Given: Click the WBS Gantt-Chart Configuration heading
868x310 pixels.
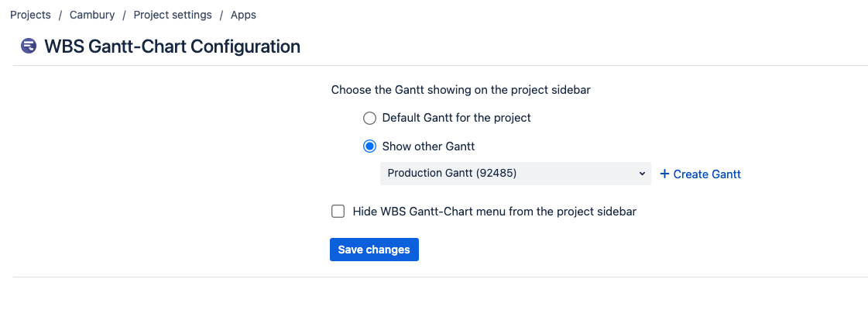Looking at the screenshot, I should [172, 46].
